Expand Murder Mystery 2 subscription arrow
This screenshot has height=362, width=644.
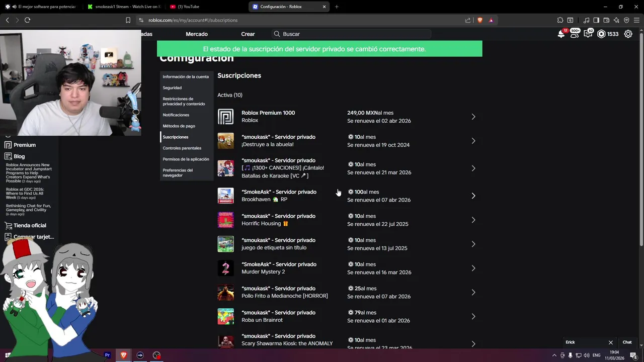pyautogui.click(x=473, y=268)
